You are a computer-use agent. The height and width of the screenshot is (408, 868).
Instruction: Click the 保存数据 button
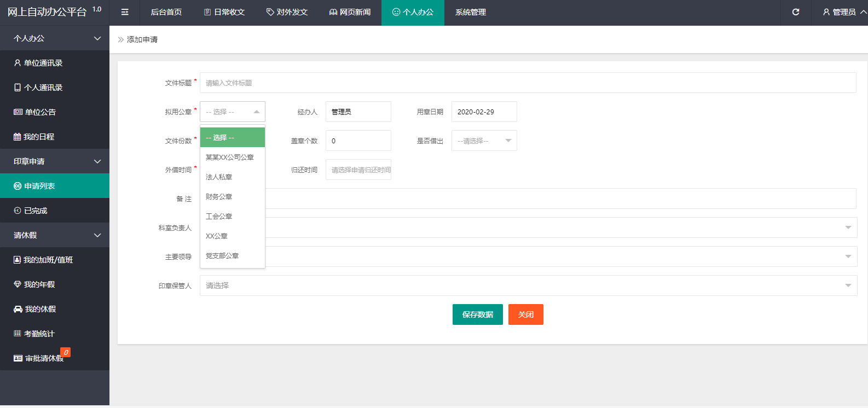tap(477, 314)
